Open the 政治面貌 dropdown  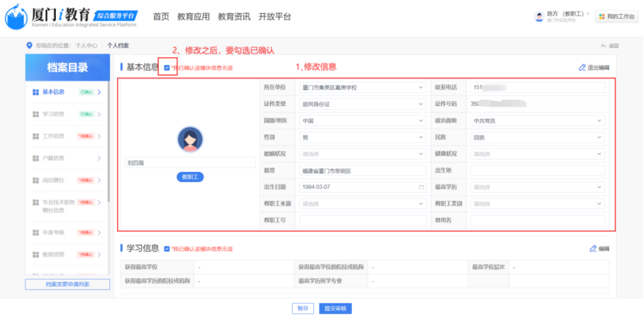click(x=537, y=121)
